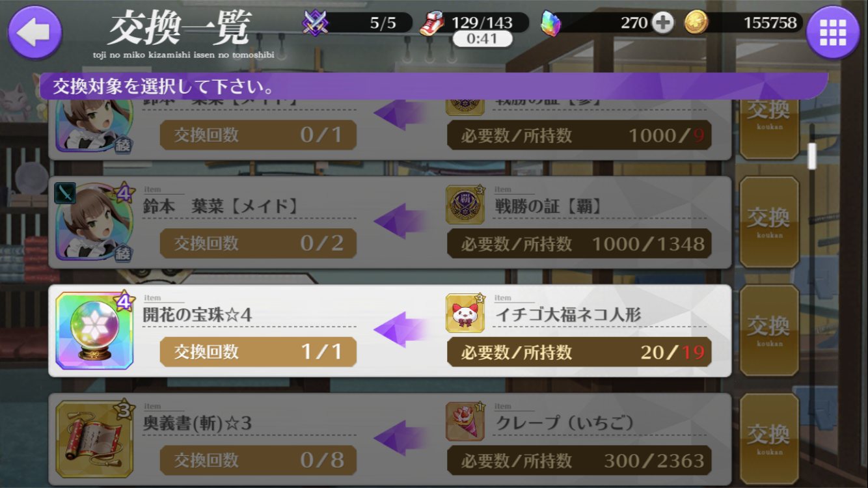Image resolution: width=868 pixels, height=488 pixels.
Task: Tap the rainbow crystal gem icon
Action: [x=550, y=23]
